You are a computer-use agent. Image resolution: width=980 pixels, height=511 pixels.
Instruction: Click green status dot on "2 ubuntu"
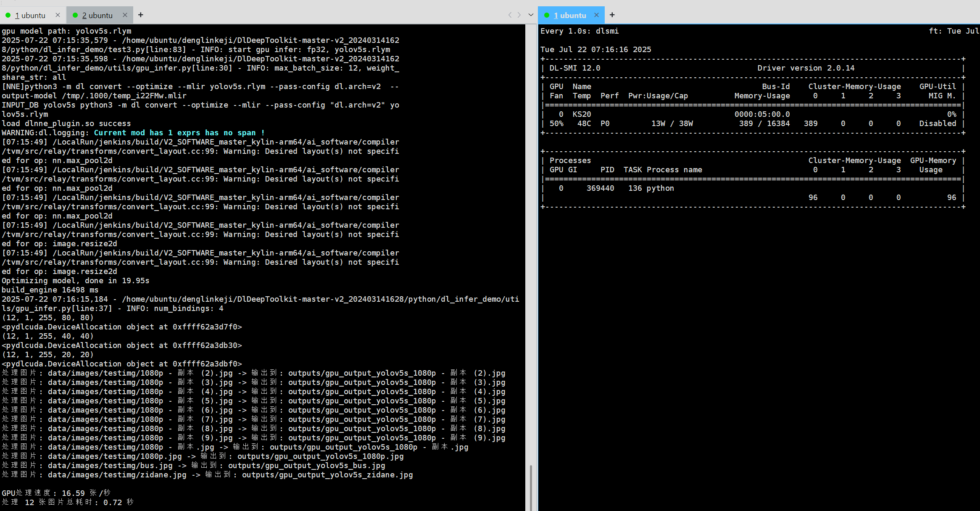(x=76, y=15)
